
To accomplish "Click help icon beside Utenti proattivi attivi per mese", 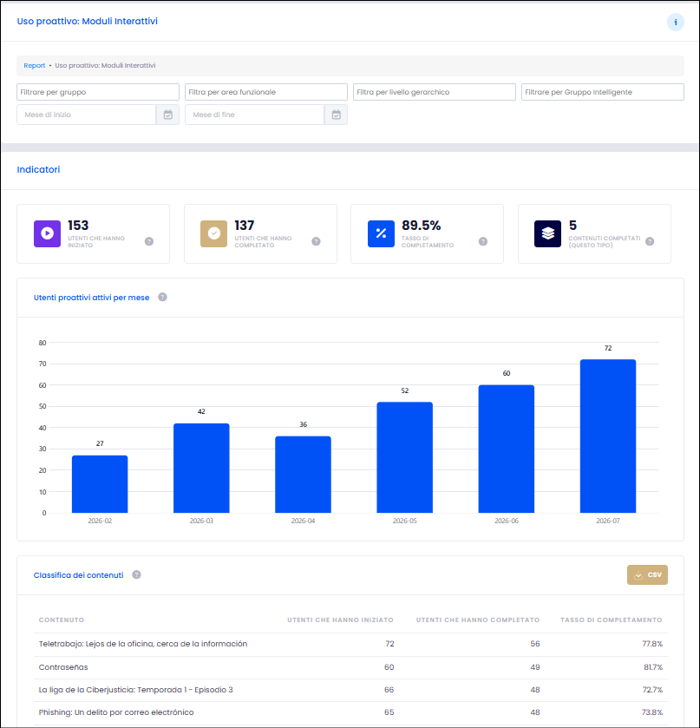I will pos(162,297).
